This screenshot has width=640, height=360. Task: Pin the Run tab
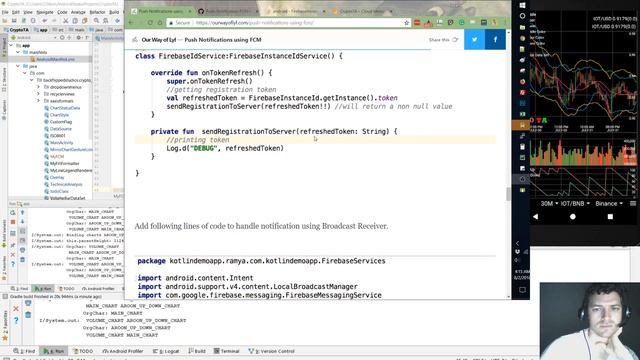(13, 244)
